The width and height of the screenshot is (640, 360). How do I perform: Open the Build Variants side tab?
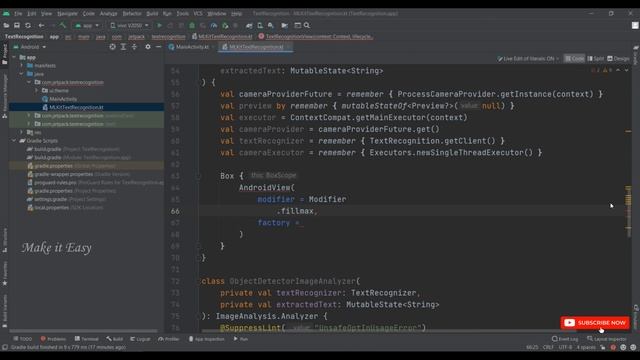pyautogui.click(x=4, y=311)
